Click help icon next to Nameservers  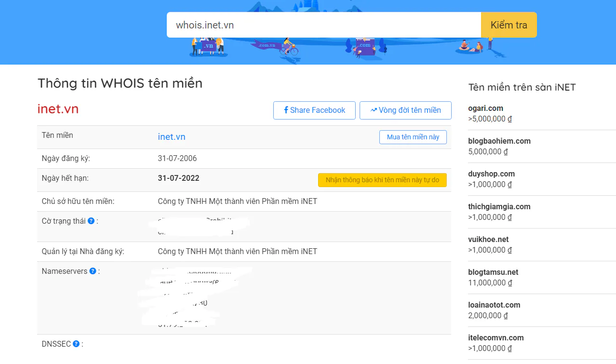point(93,271)
